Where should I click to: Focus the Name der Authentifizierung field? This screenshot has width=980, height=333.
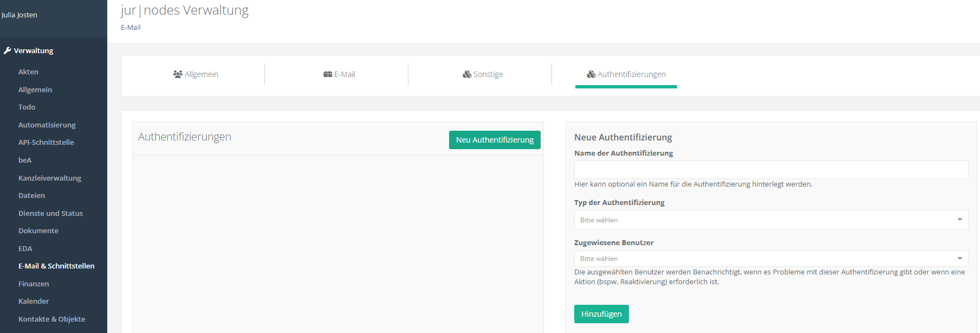pyautogui.click(x=770, y=170)
